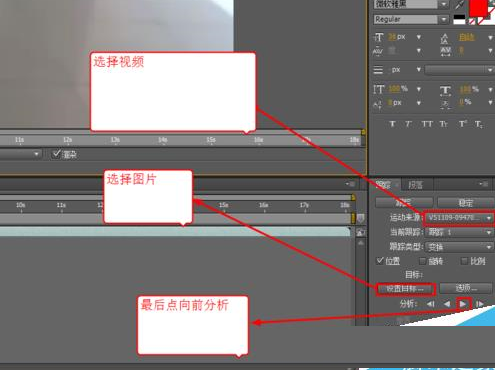Open the 跟踪类型 track type dropdown
Image resolution: width=495 pixels, height=370 pixels.
[459, 247]
